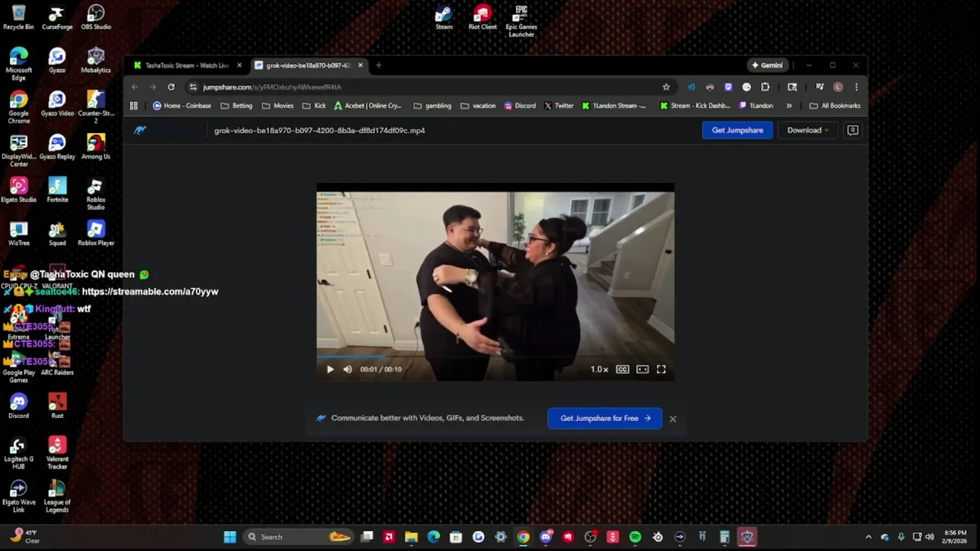Open the Chrome apps grid on bookmarks bar
This screenshot has width=980, height=551.
134,106
